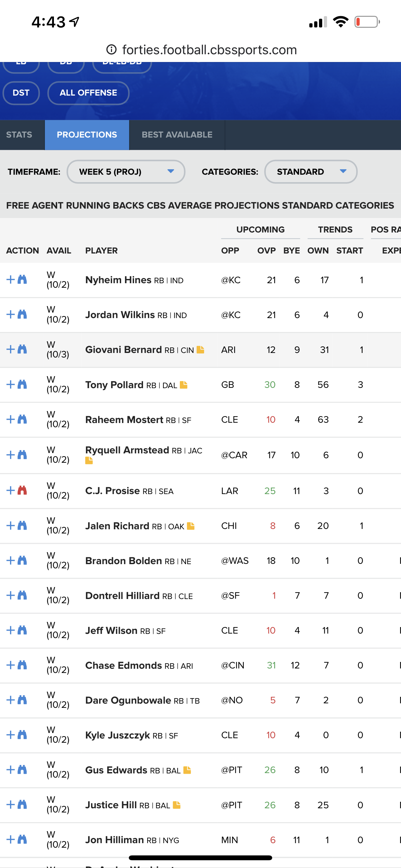Image resolution: width=401 pixels, height=868 pixels.
Task: Add Raheem Mostert via the plus icon
Action: [10, 419]
